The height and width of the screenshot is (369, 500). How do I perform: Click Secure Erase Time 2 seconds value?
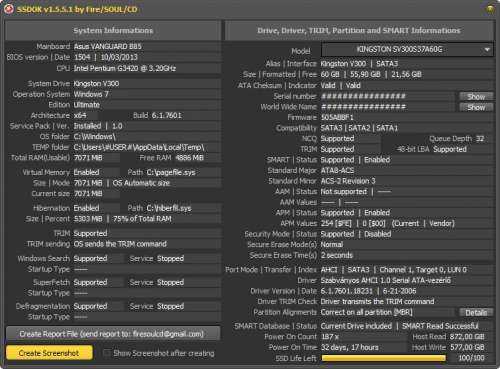pos(337,255)
